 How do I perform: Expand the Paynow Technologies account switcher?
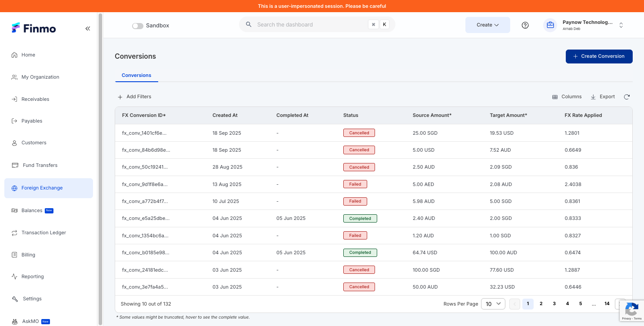click(584, 25)
